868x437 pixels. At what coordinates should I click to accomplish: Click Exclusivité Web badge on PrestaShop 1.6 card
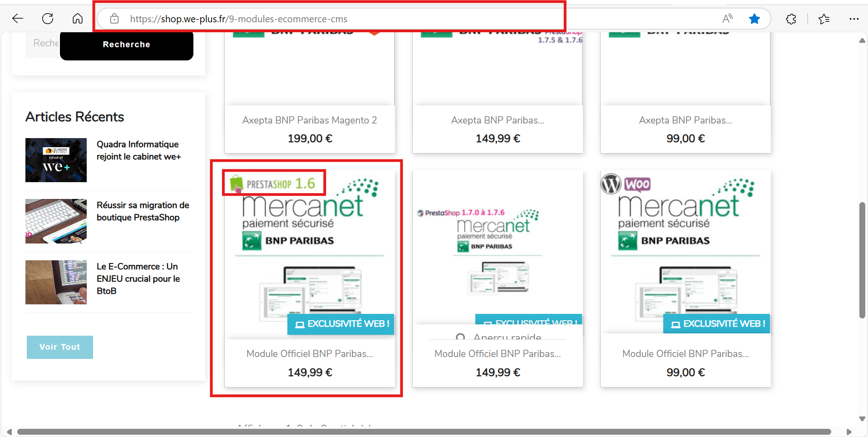pos(340,324)
